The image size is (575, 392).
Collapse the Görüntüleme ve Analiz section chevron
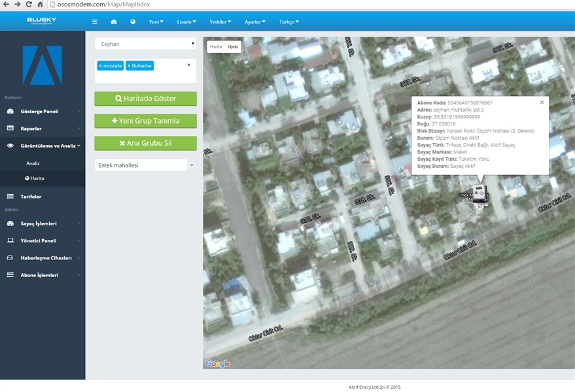(79, 146)
